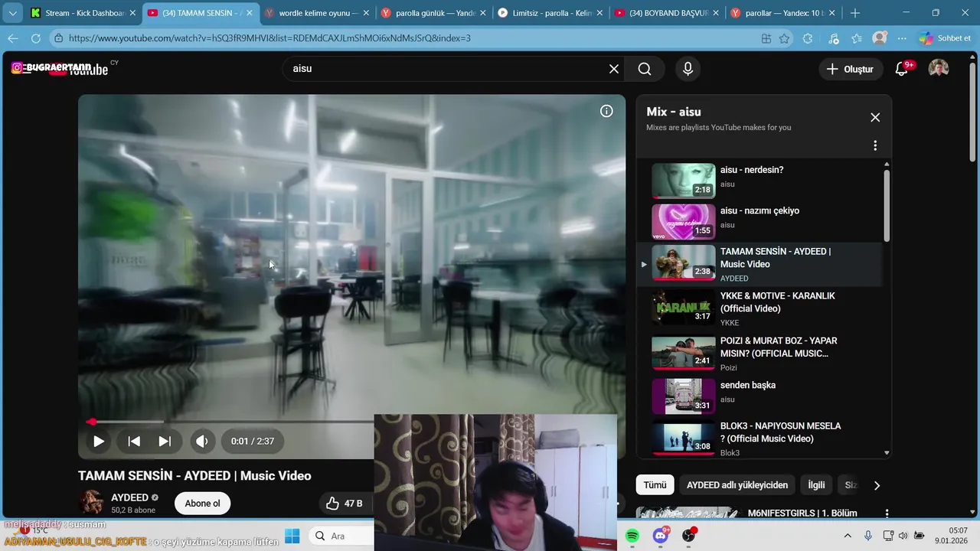Open Windows Start menu
Image resolution: width=980 pixels, height=551 pixels.
pos(292,536)
